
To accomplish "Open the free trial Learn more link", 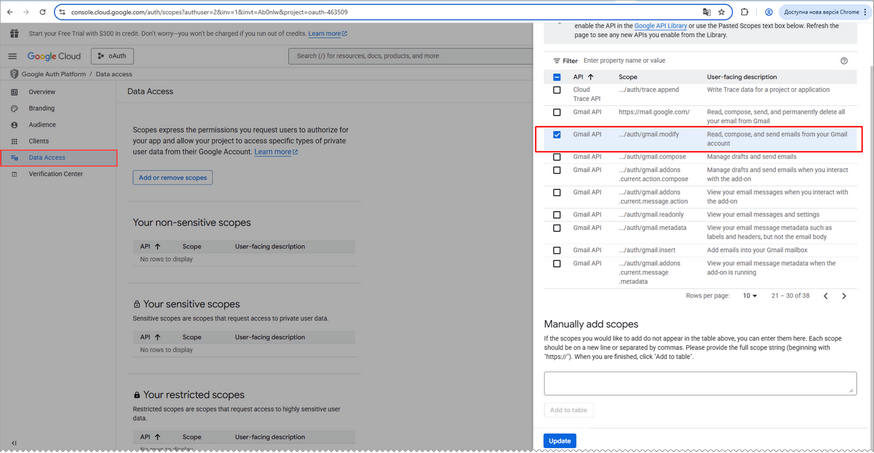I will [x=328, y=33].
